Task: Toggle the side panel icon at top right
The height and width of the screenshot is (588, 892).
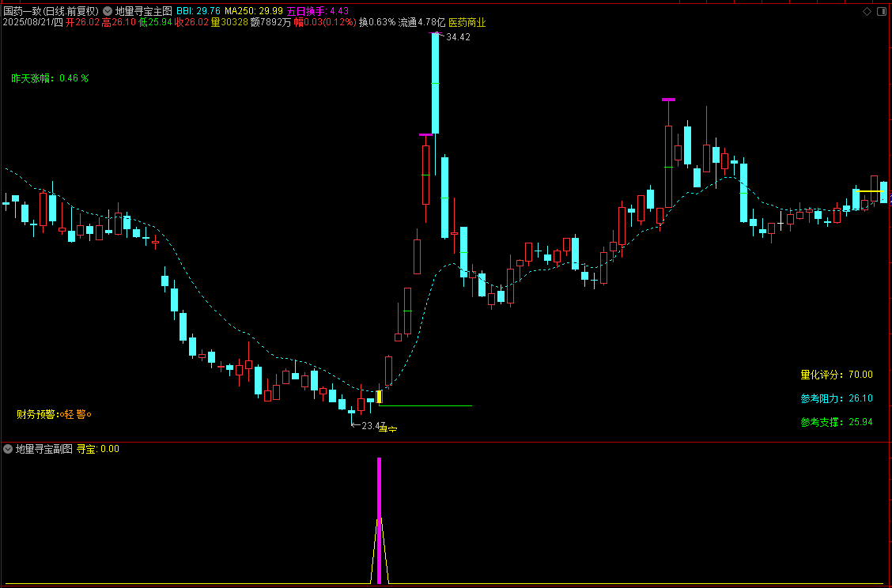Action: pos(882,11)
